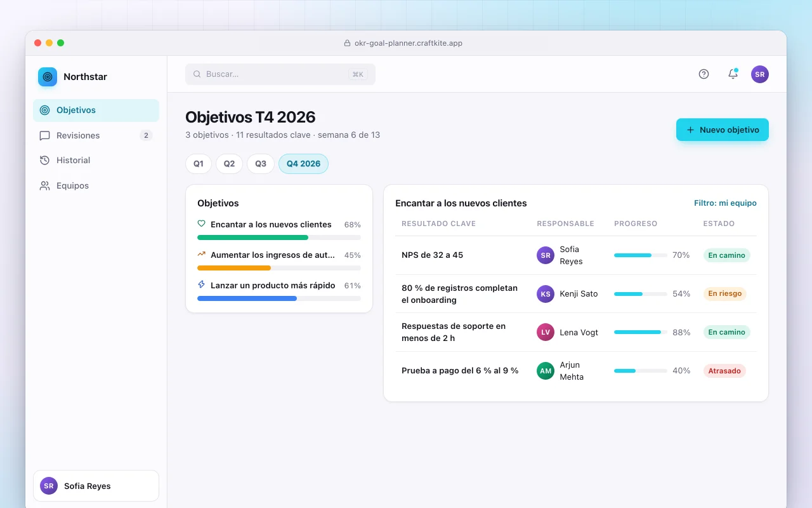The image size is (812, 508).
Task: Click the 88% progress value
Action: [681, 332]
